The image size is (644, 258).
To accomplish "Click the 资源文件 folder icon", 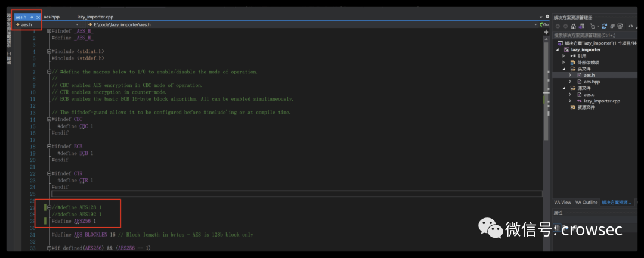I will click(x=573, y=107).
